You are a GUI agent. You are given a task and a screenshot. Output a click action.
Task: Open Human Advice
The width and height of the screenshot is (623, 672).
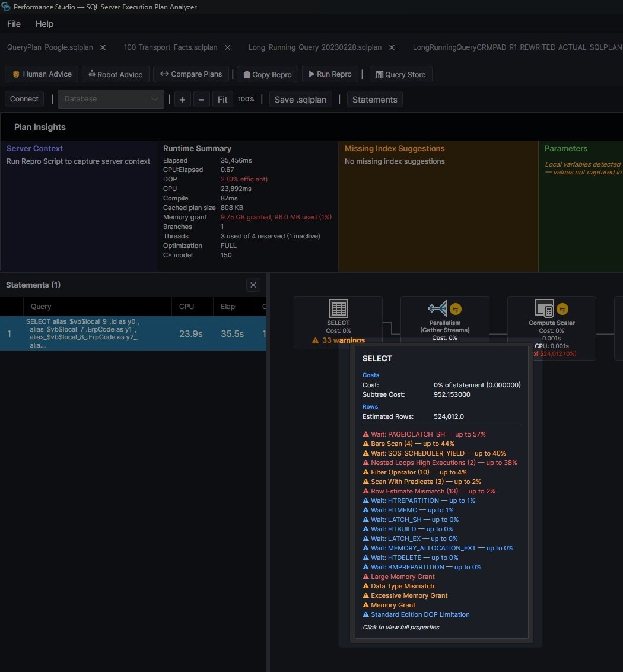42,74
